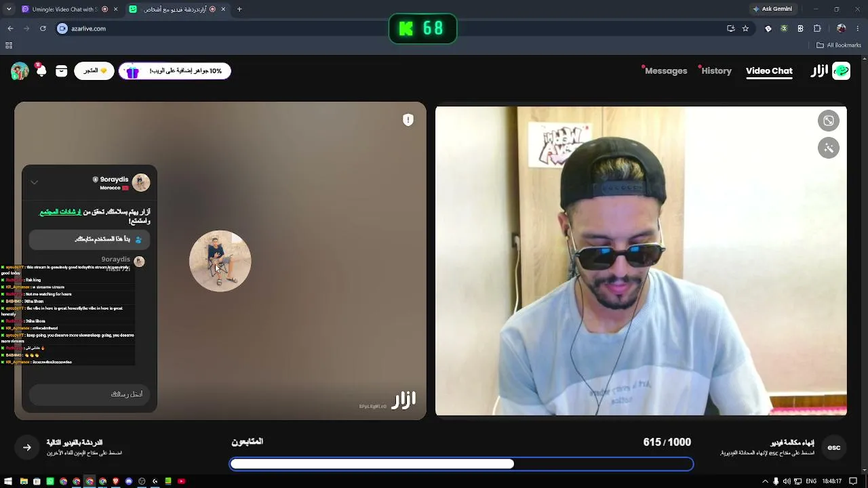Screen dimensions: 868x488
Task: Click the 10% bonus gems gift banner
Action: [175, 70]
